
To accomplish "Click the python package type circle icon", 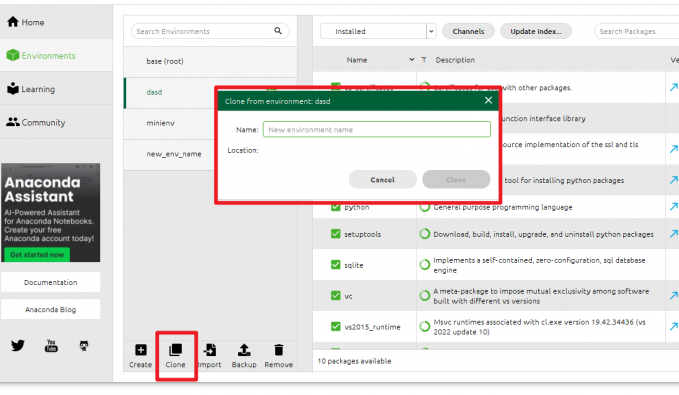I will click(425, 207).
